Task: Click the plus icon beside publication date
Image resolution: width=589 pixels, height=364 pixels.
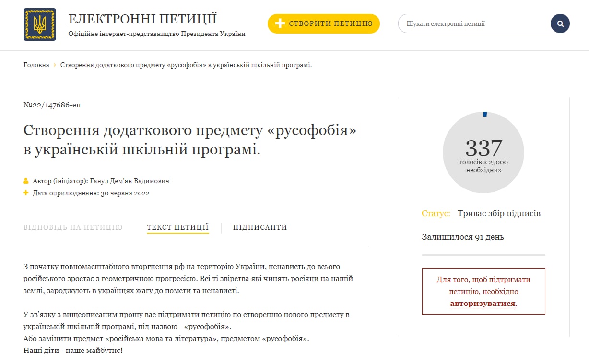Action: pyautogui.click(x=26, y=193)
